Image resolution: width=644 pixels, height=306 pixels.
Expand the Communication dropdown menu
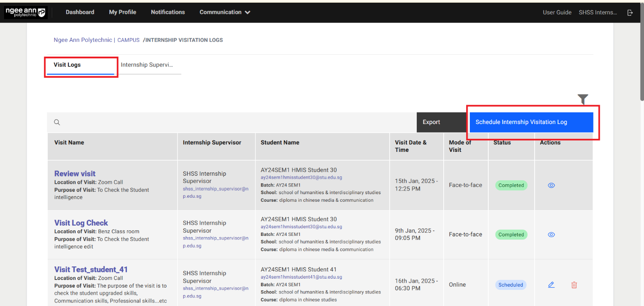[225, 12]
